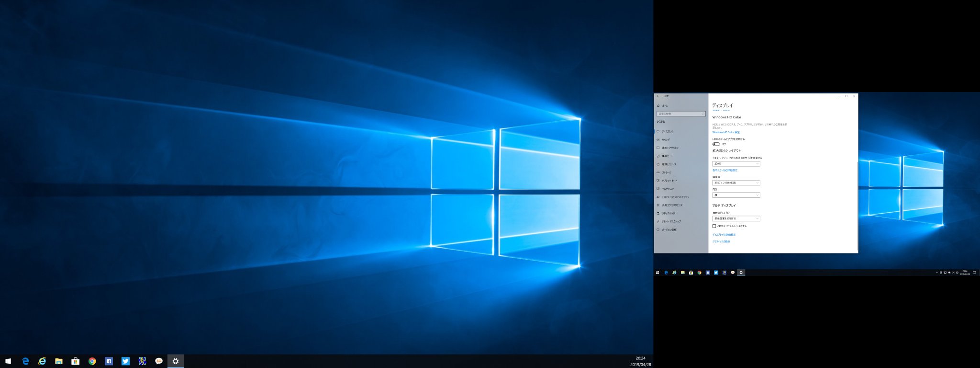Image resolution: width=980 pixels, height=368 pixels.
Task: Select サウンド in Settings sidebar
Action: coord(681,139)
